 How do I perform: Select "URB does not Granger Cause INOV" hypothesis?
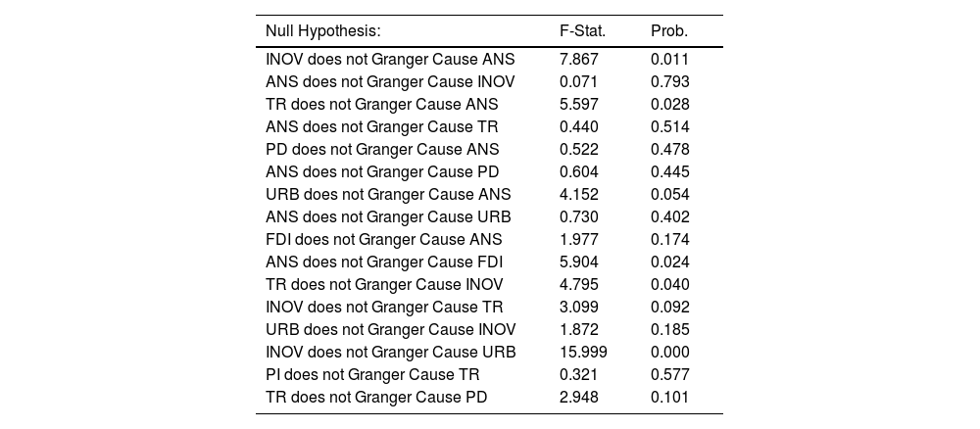(390, 330)
